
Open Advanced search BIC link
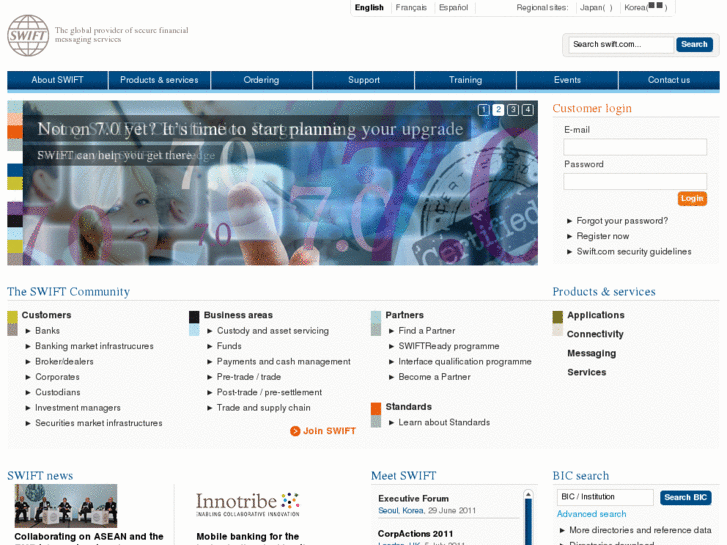coord(592,514)
